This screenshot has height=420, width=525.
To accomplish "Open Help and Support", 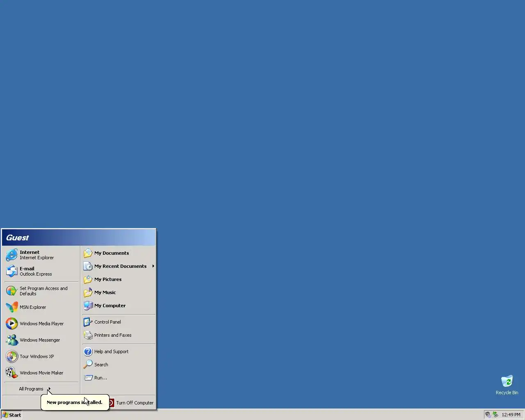I will pyautogui.click(x=119, y=352).
